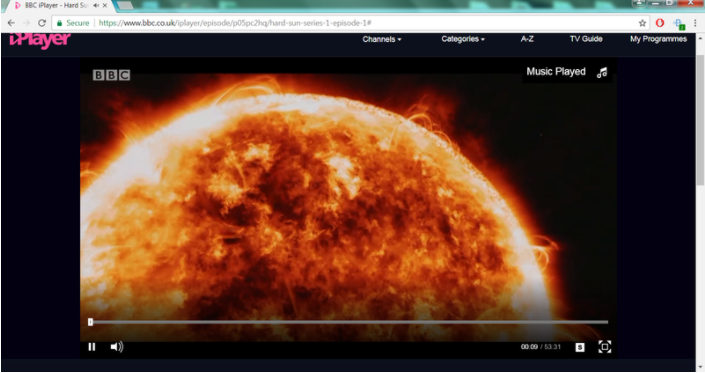Click the music note icon
Image resolution: width=705 pixels, height=373 pixels.
click(x=602, y=72)
